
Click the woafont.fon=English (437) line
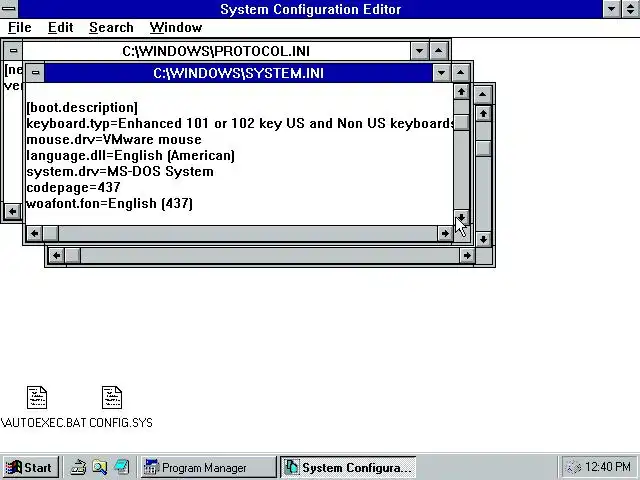pyautogui.click(x=109, y=203)
